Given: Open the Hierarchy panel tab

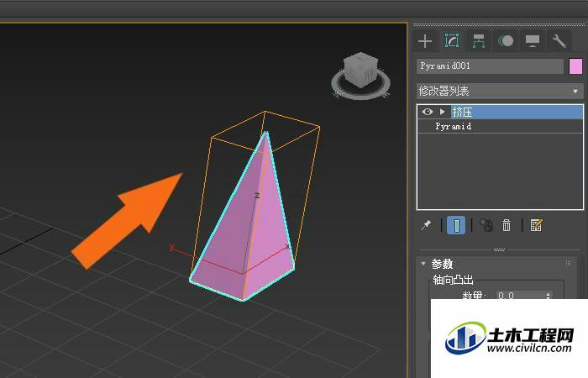Looking at the screenshot, I should click(479, 41).
